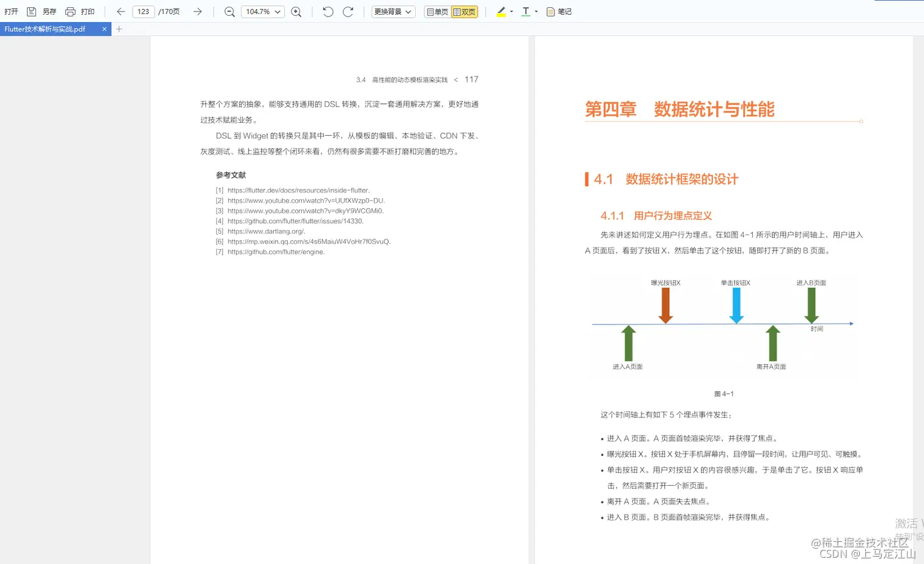
Task: Click the 进入B页面 label in the diagram
Action: pos(811,283)
